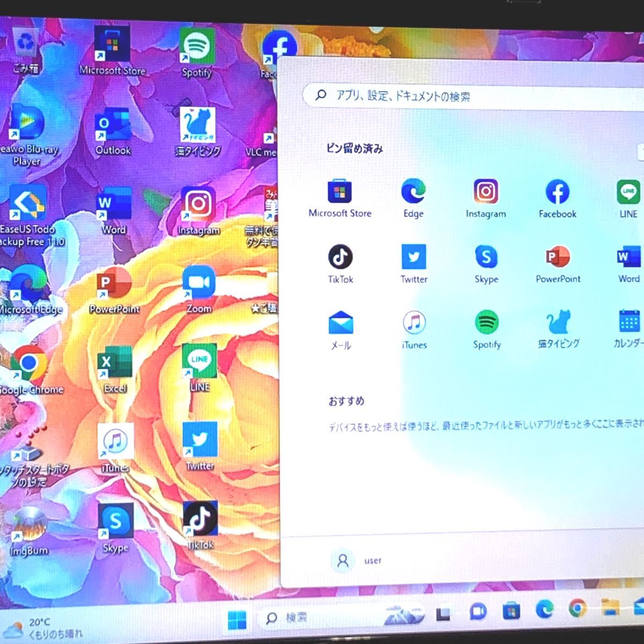This screenshot has height=644, width=644.
Task: Click the Start menu search field
Action: click(x=472, y=97)
